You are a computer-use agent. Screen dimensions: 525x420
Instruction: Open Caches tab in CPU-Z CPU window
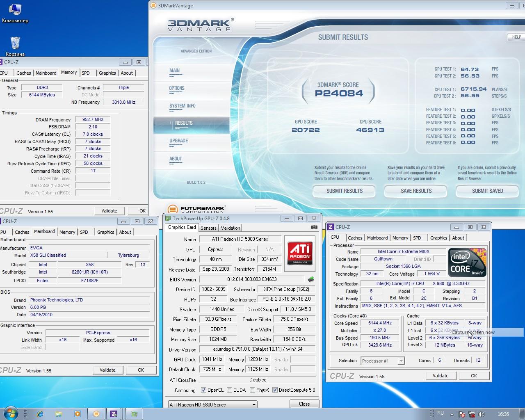[355, 238]
